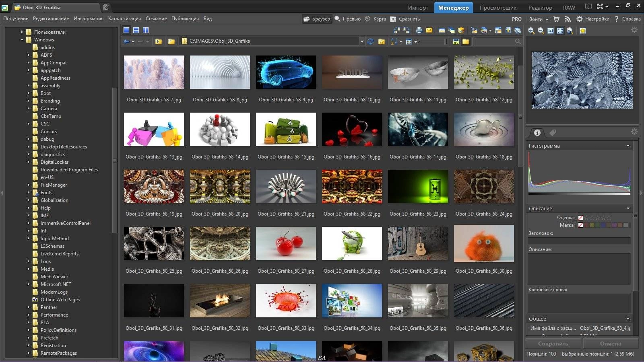Click the printer icon
Viewport: 644px width, 362px height.
[419, 30]
